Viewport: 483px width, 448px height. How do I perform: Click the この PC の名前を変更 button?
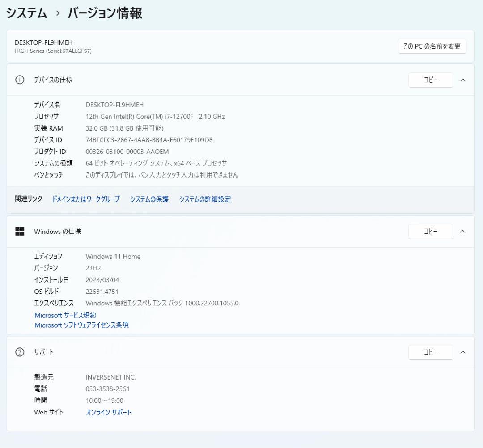click(x=432, y=46)
